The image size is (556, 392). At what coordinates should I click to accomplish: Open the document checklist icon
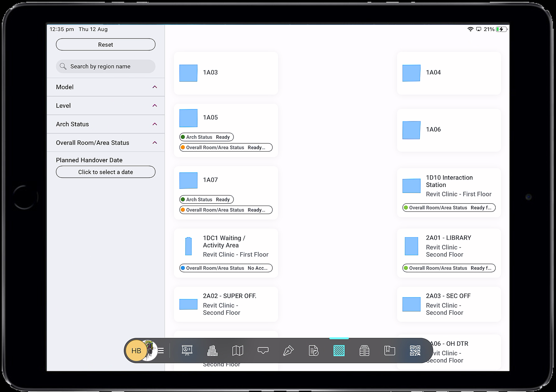point(313,350)
